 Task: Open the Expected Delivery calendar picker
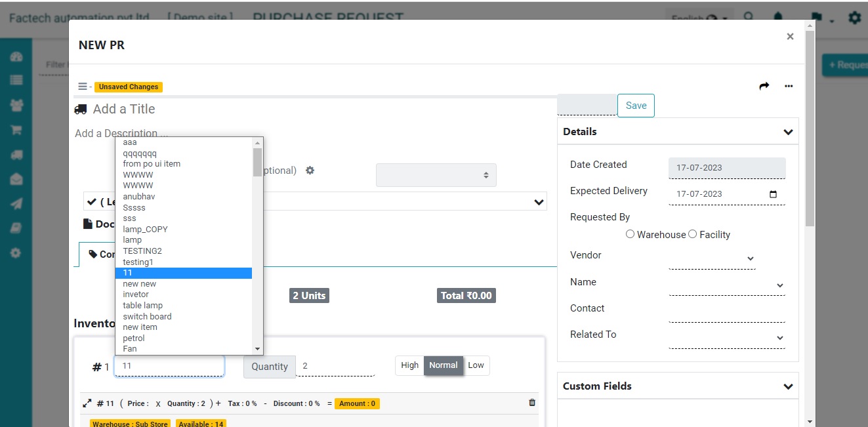[x=773, y=194]
